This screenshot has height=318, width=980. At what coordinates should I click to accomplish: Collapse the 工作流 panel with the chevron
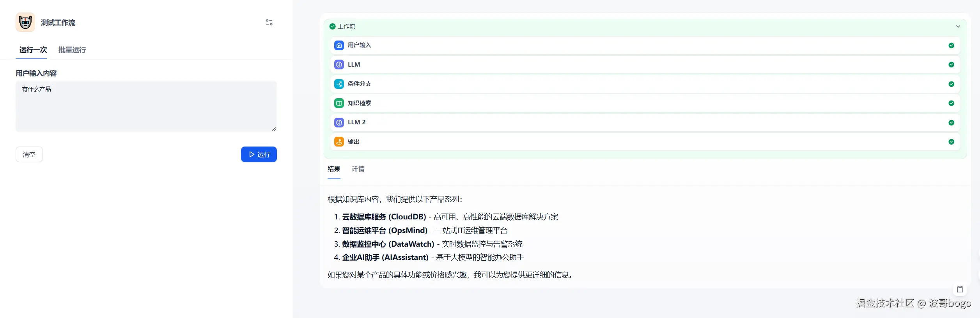[x=958, y=26]
